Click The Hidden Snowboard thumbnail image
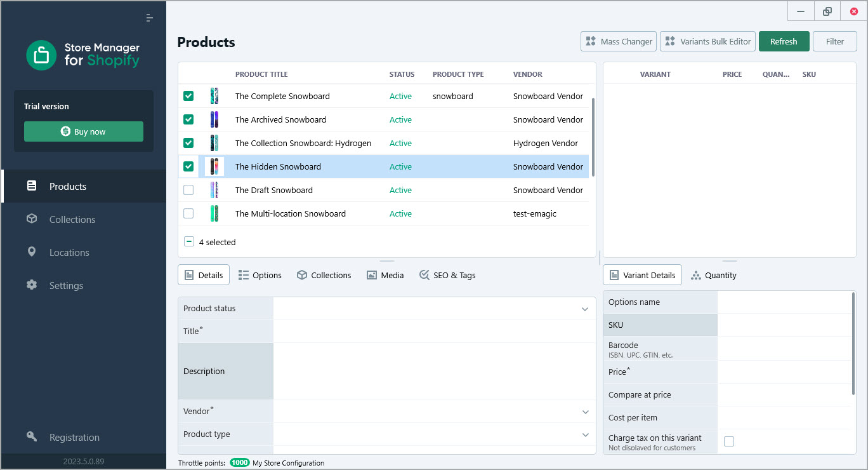Viewport: 868px width, 470px height. (214, 166)
